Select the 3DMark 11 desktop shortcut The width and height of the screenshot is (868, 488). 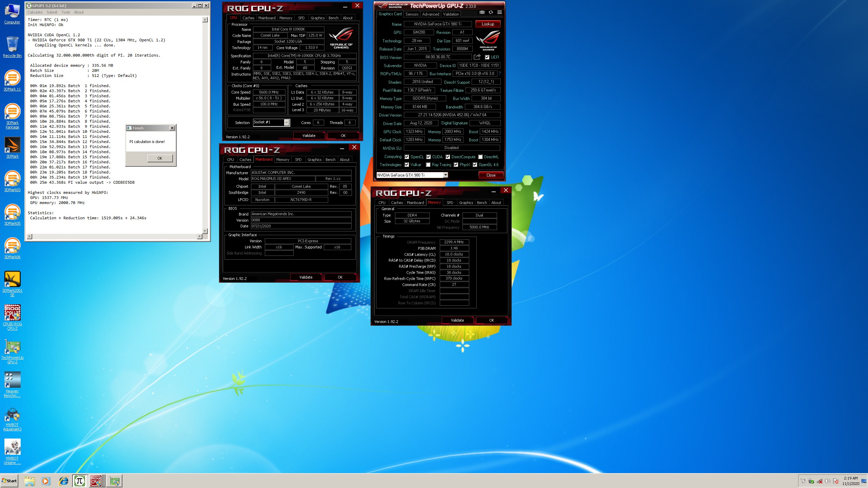tap(12, 80)
